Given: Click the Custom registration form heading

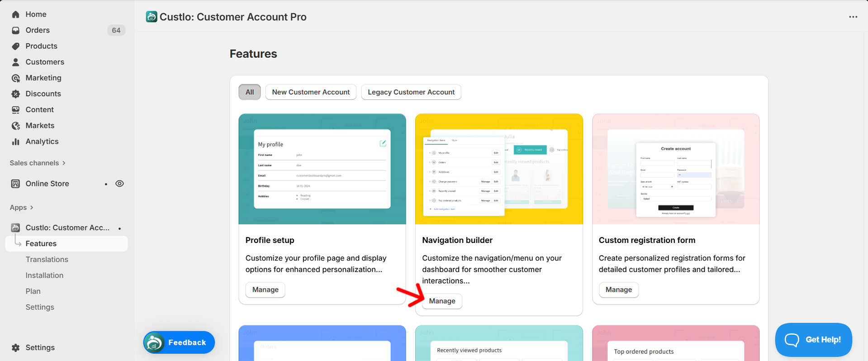Looking at the screenshot, I should point(647,240).
